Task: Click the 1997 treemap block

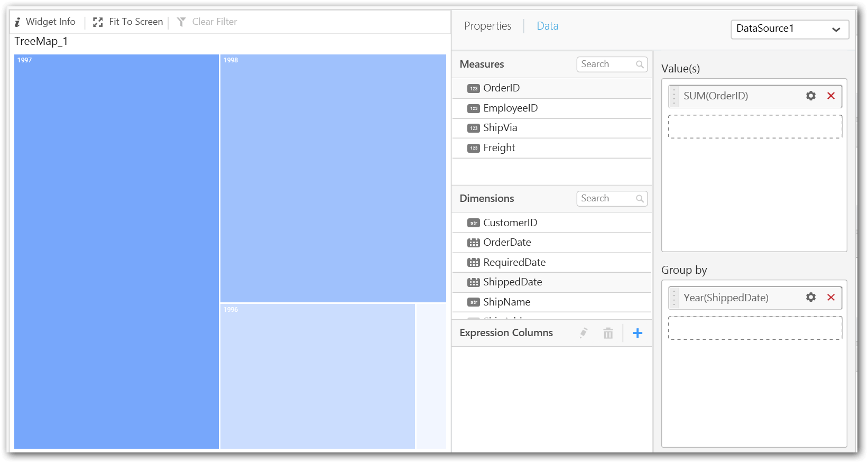Action: tap(116, 251)
